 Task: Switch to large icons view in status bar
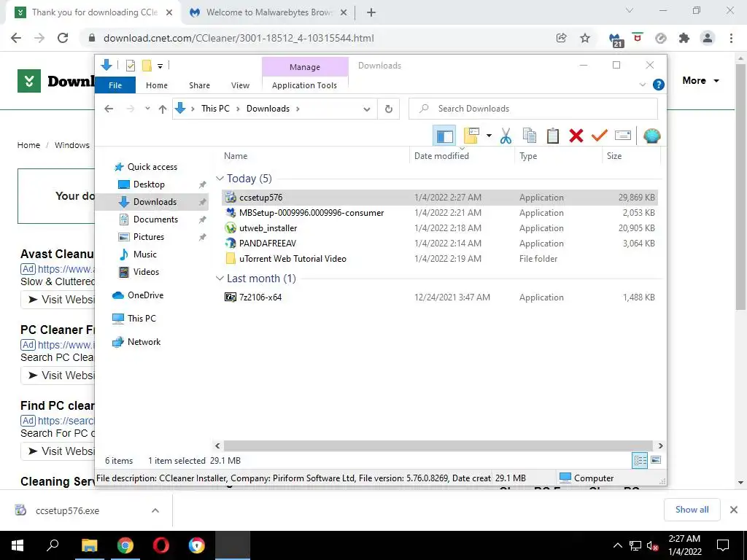(x=656, y=460)
